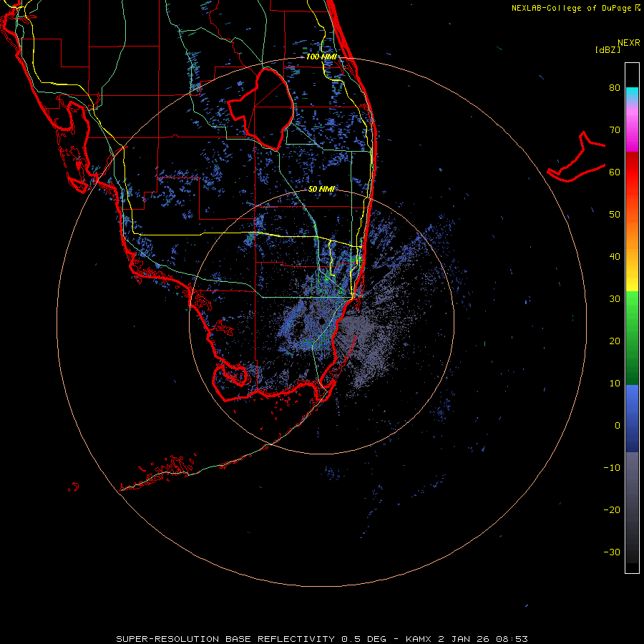644x644 pixels.
Task: Click the NEXR label above the color scale
Action: point(628,43)
